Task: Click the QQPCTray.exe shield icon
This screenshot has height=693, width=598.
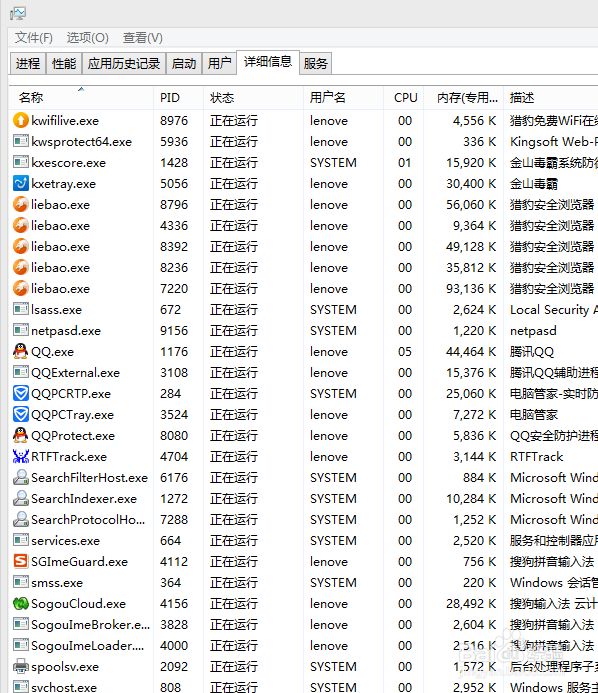Action: (21, 414)
